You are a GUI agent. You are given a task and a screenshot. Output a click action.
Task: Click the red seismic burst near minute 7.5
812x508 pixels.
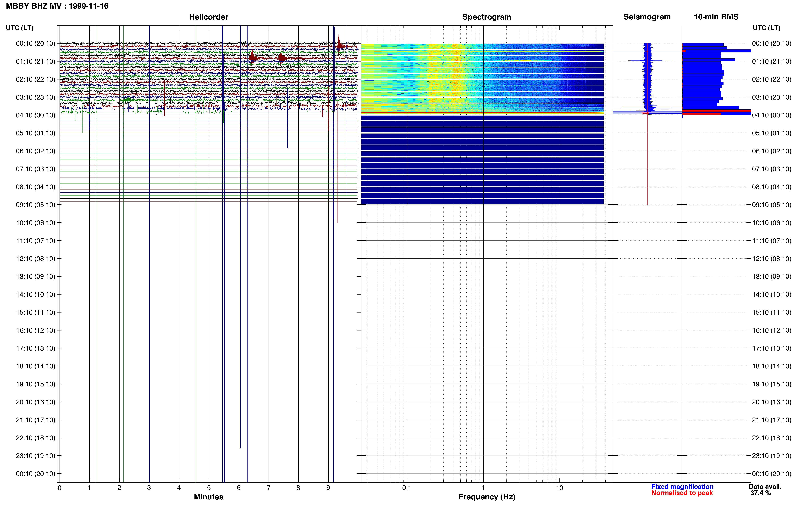(282, 58)
